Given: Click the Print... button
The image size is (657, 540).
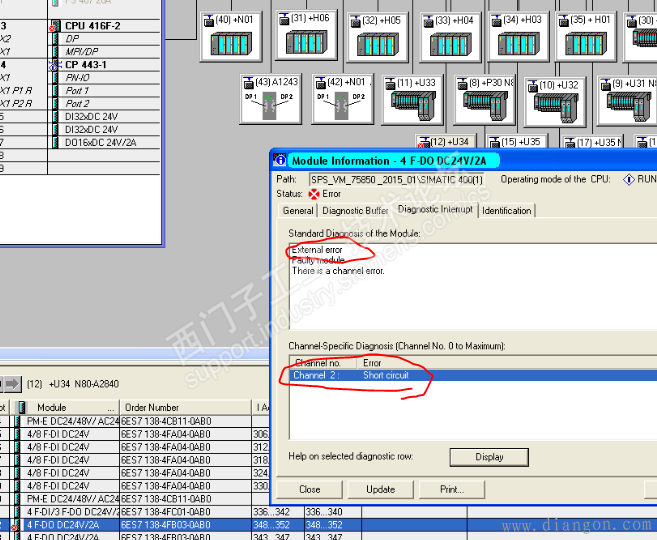Looking at the screenshot, I should pyautogui.click(x=452, y=490).
